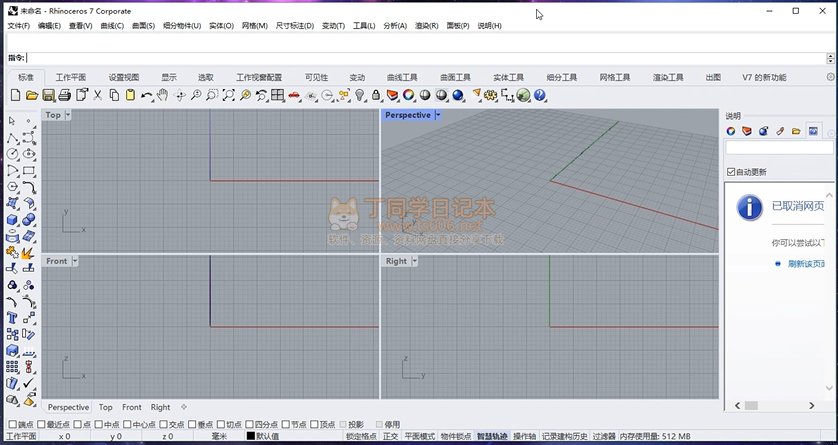Open the Top viewport title dropdown arrow
Viewport: 838px width, 445px height.
tap(68, 115)
